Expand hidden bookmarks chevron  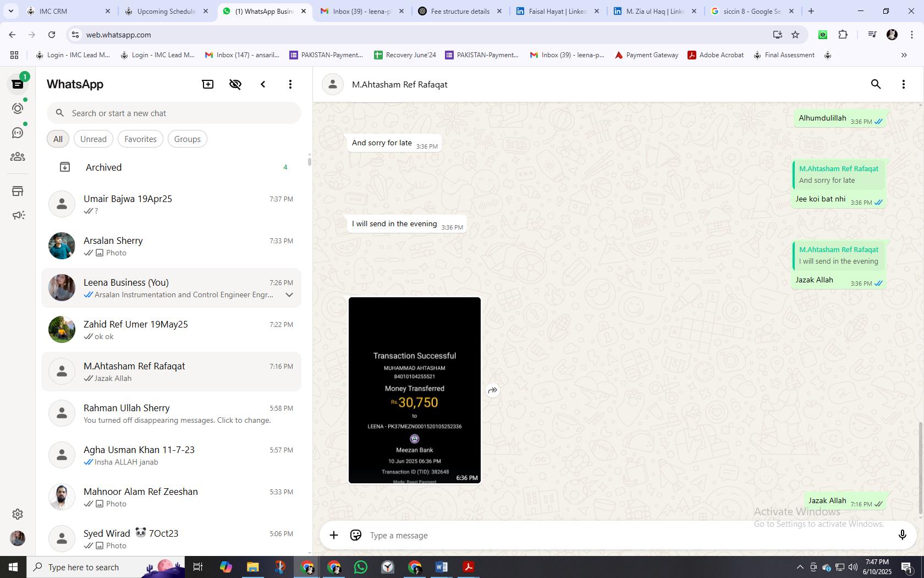904,55
